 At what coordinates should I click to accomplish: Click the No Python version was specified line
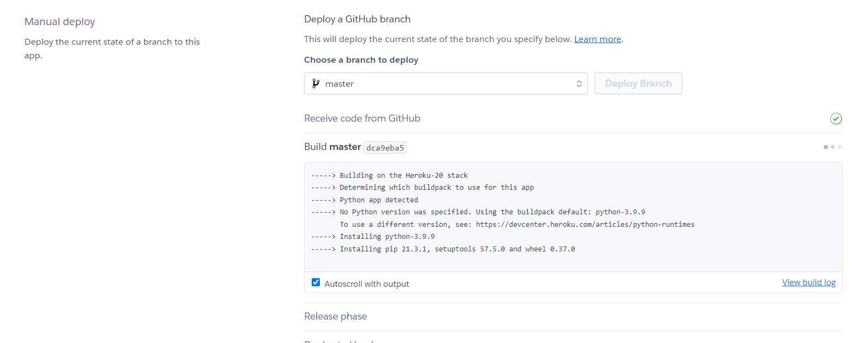tap(478, 212)
